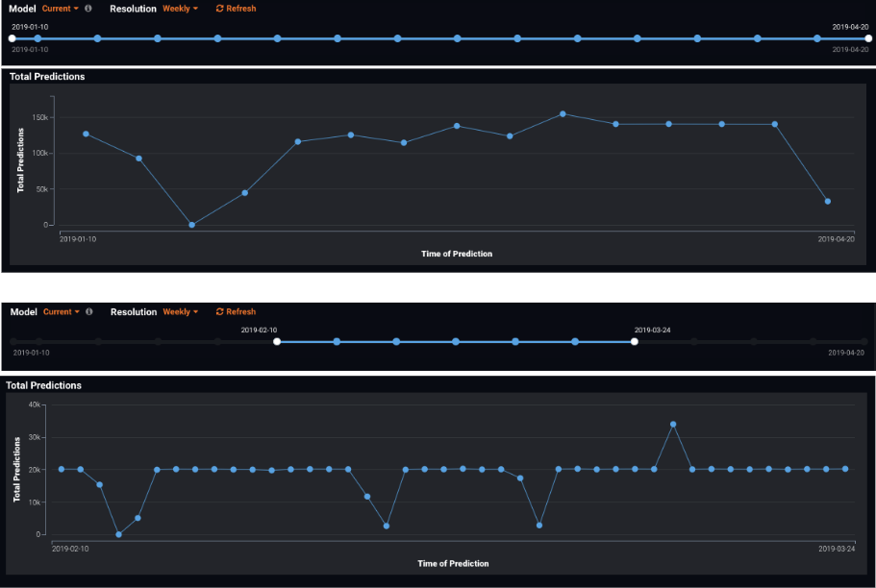876x588 pixels.
Task: Click the peak data point above 30k in lower chart
Action: point(673,424)
